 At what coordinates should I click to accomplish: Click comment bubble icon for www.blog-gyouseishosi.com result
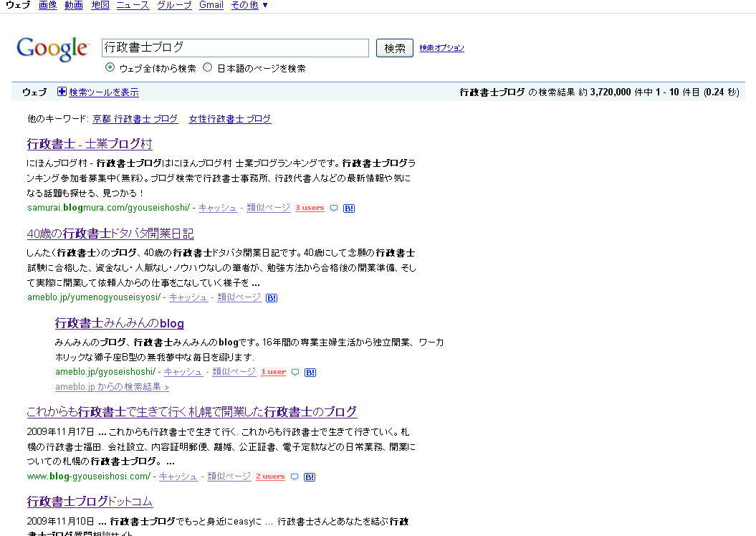pos(295,477)
